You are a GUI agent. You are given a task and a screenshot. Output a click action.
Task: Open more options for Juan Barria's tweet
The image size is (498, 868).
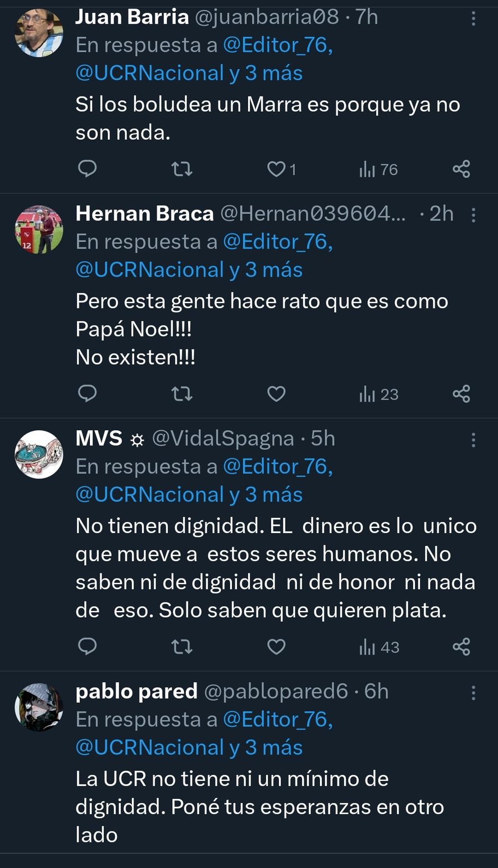pos(473,19)
